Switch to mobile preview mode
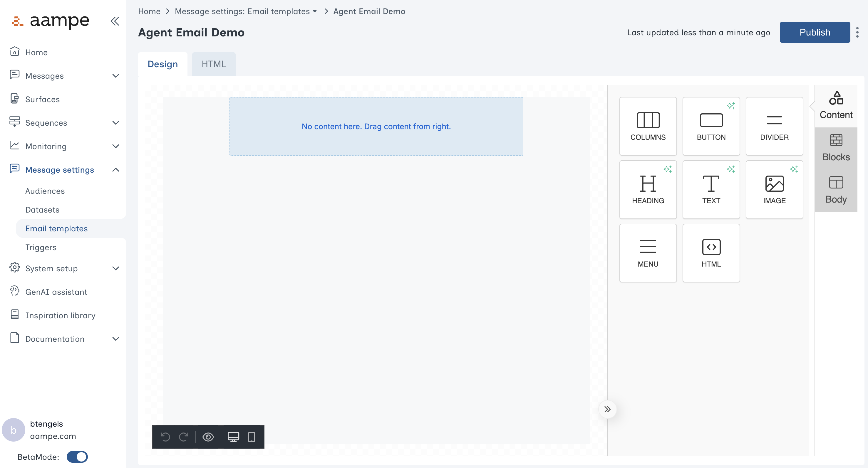868x468 pixels. (251, 437)
